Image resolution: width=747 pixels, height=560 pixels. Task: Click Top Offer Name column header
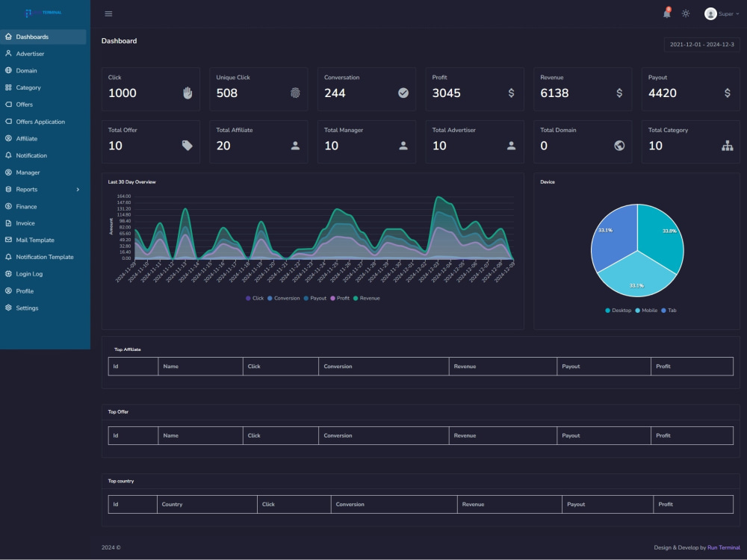click(200, 436)
